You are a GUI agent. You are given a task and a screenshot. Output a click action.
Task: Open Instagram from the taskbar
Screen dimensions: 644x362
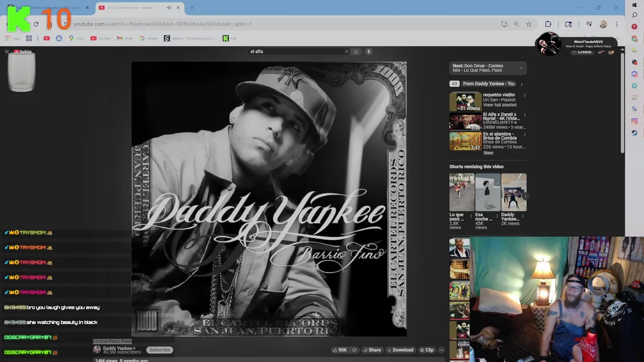(x=634, y=121)
